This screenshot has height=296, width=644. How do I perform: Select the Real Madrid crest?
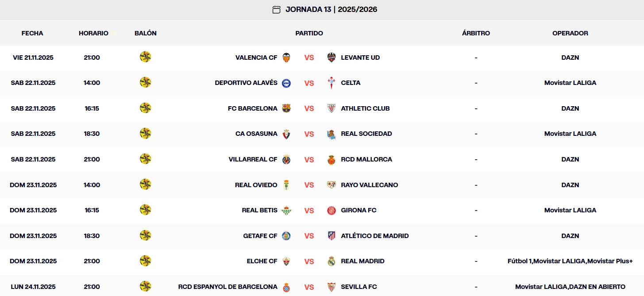pos(331,261)
